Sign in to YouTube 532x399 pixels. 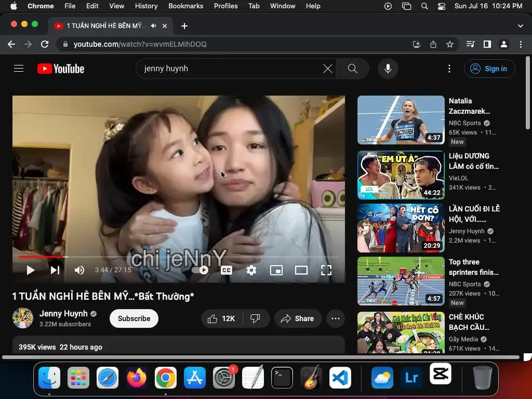coord(489,69)
